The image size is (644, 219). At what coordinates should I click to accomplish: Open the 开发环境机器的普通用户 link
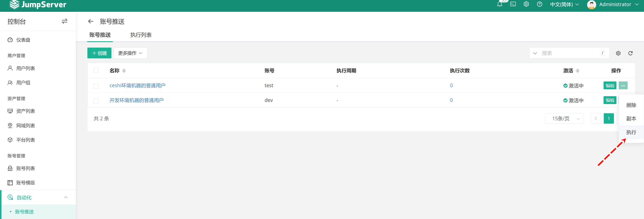click(x=136, y=100)
